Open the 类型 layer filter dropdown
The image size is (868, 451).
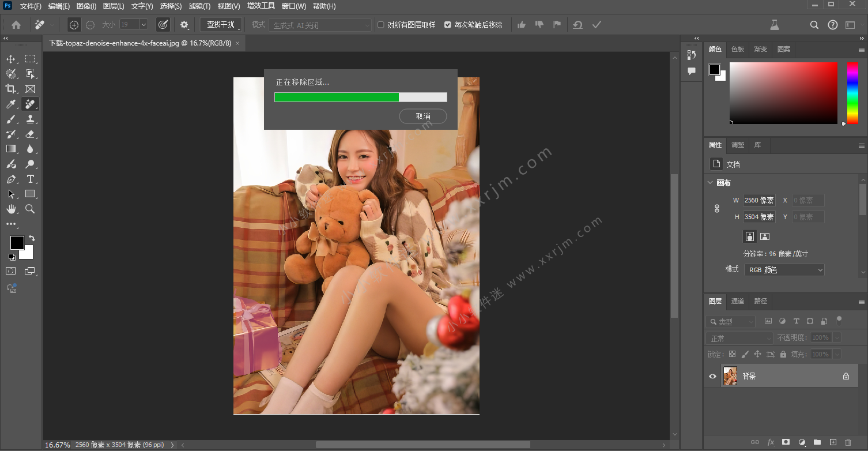[731, 321]
